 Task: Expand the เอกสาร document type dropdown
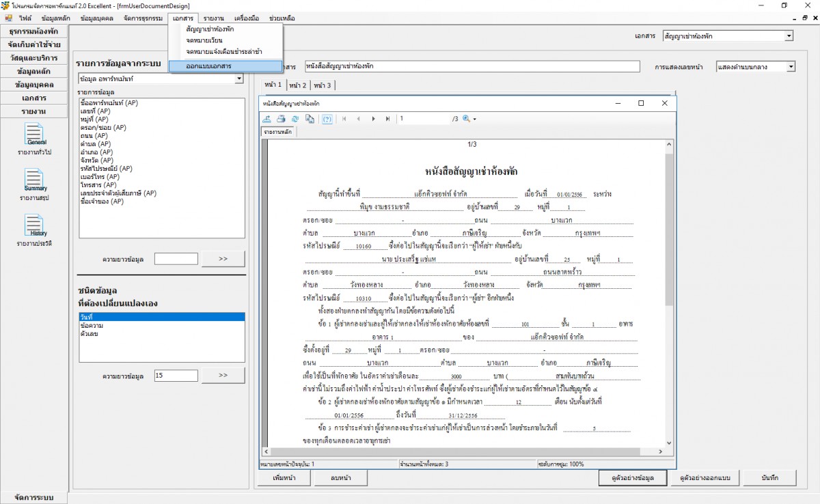(789, 36)
